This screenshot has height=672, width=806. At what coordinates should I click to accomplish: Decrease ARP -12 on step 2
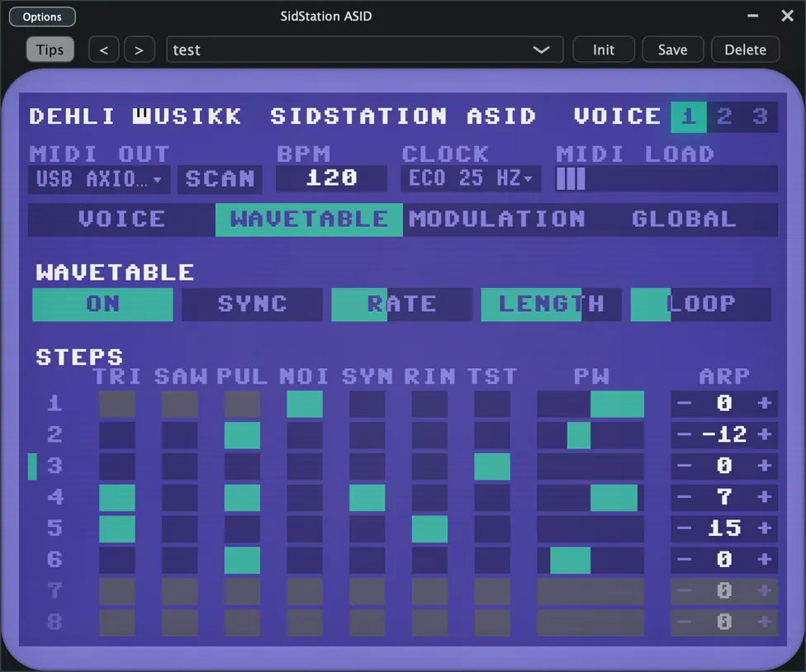pos(684,434)
